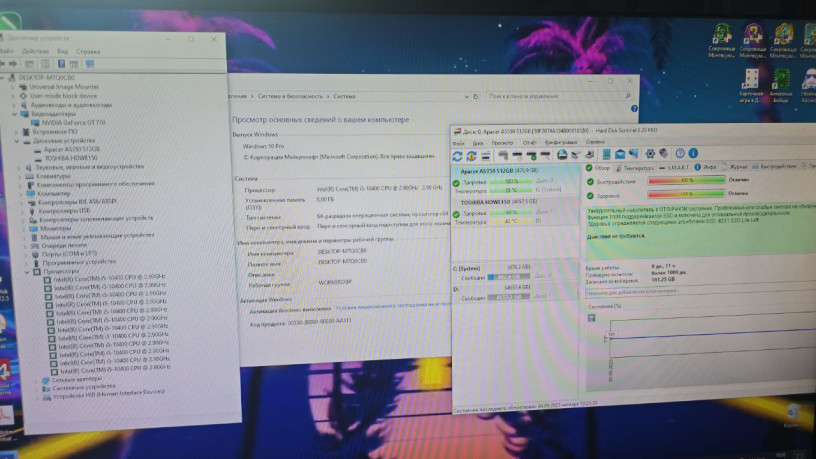Viewport: 816px width, 459px height.
Task: Switch to the Инфо tab
Action: pyautogui.click(x=706, y=167)
